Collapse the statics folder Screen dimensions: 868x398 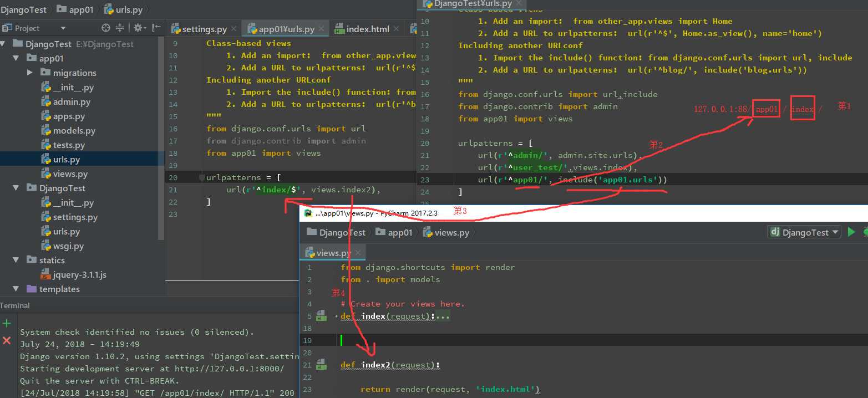[x=16, y=260]
